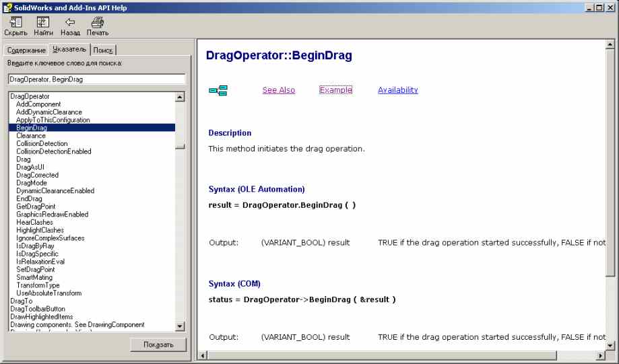
Task: Choose SmartMating entry in the index
Action: pos(34,277)
